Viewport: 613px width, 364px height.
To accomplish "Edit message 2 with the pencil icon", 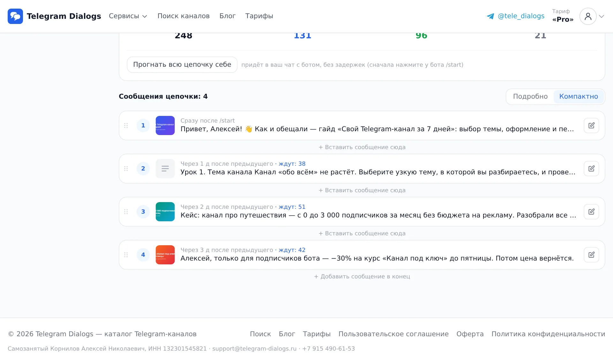I will tap(591, 169).
